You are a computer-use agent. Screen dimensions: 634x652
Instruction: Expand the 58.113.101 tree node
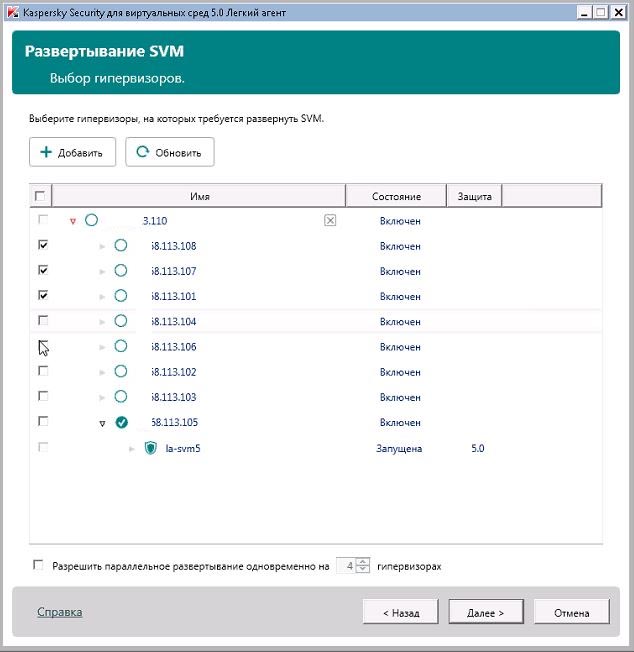click(102, 297)
